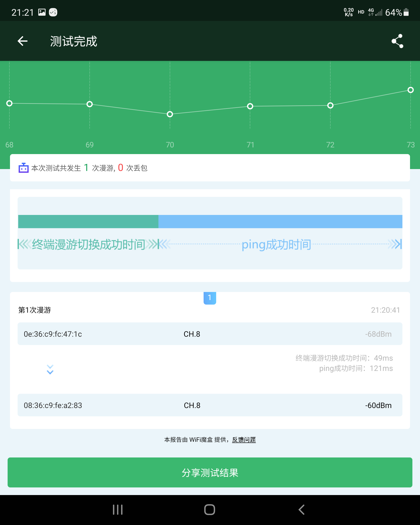Tap the 分享测试结果 button
The image size is (420, 525).
pyautogui.click(x=210, y=472)
